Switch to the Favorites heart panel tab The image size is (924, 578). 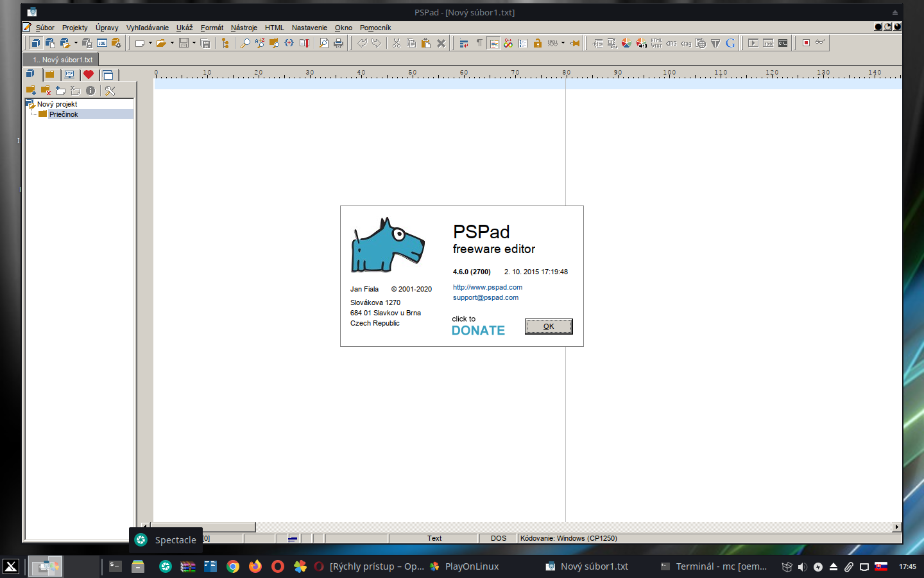point(89,74)
